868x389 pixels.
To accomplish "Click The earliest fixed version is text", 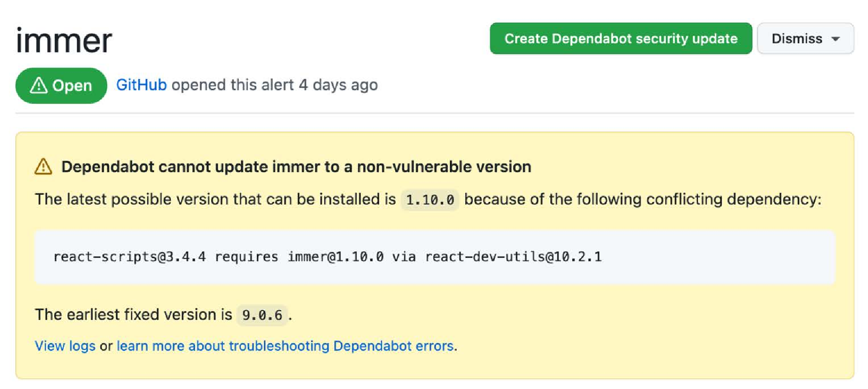I will pos(134,315).
